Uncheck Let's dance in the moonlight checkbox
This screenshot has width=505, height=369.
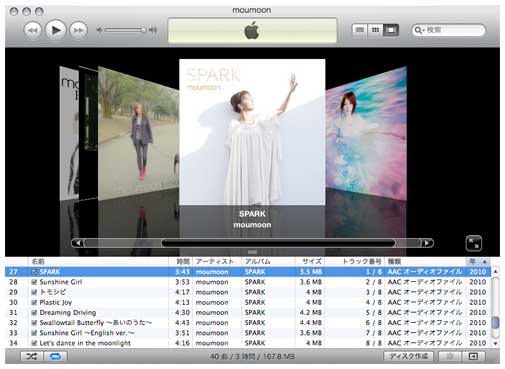tap(34, 343)
